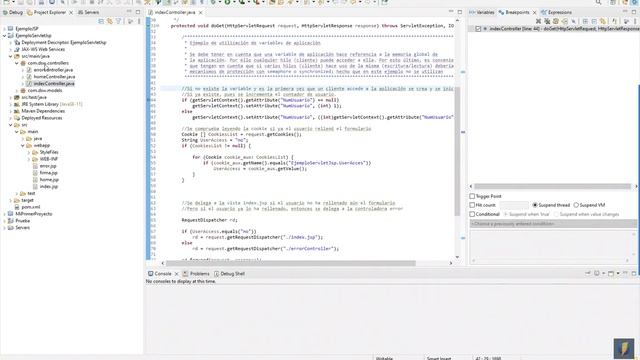Expand the WEB-INF folder
Screen dimensions: 640x360
click(x=29, y=159)
